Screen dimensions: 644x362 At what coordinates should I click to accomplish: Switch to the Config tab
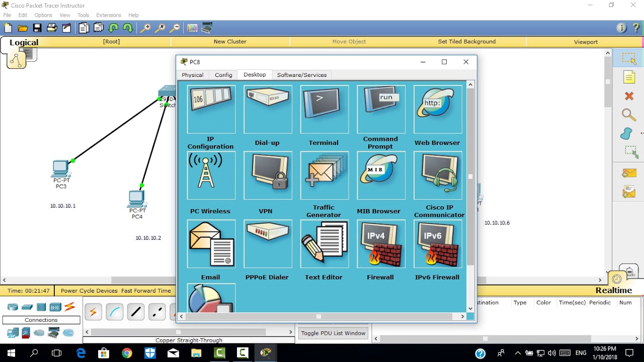[223, 75]
